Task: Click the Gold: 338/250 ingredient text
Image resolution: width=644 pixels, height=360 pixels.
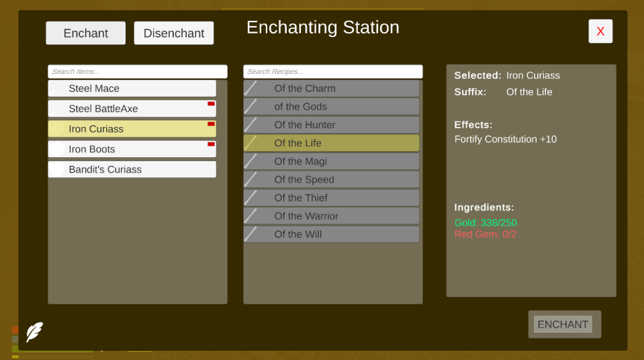Action: click(x=486, y=223)
